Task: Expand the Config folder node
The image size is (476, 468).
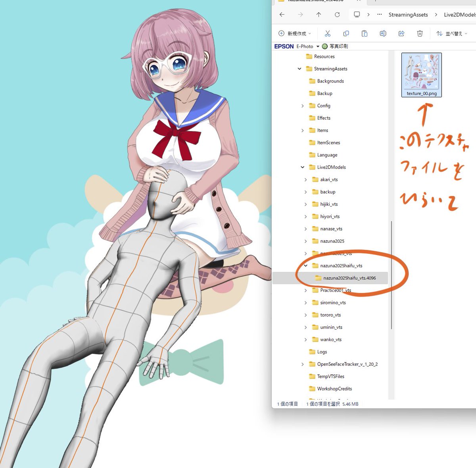Action: 303,106
